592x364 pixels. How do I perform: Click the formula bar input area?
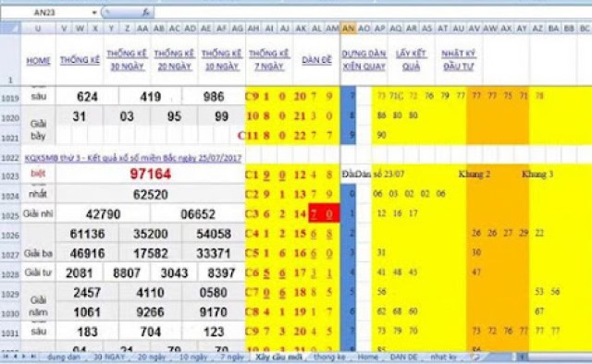(372, 13)
